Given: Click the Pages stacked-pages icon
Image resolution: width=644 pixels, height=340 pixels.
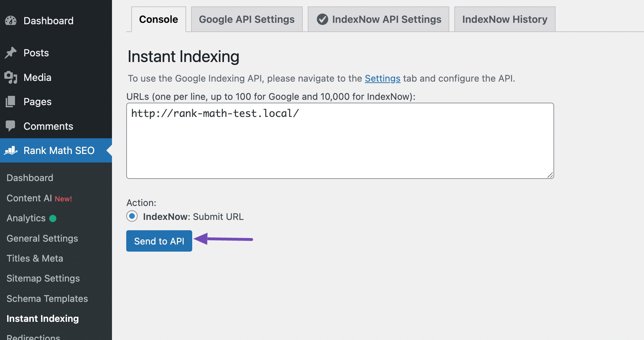Looking at the screenshot, I should click(x=11, y=102).
